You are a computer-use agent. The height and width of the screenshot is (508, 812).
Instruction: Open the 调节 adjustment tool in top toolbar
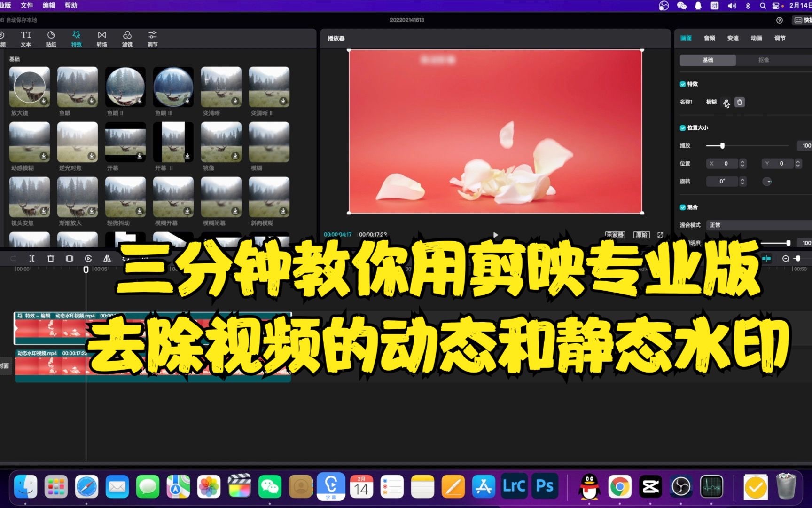click(152, 39)
